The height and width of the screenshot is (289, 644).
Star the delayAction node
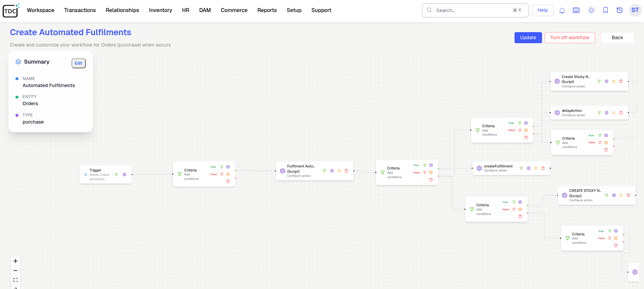614,113
